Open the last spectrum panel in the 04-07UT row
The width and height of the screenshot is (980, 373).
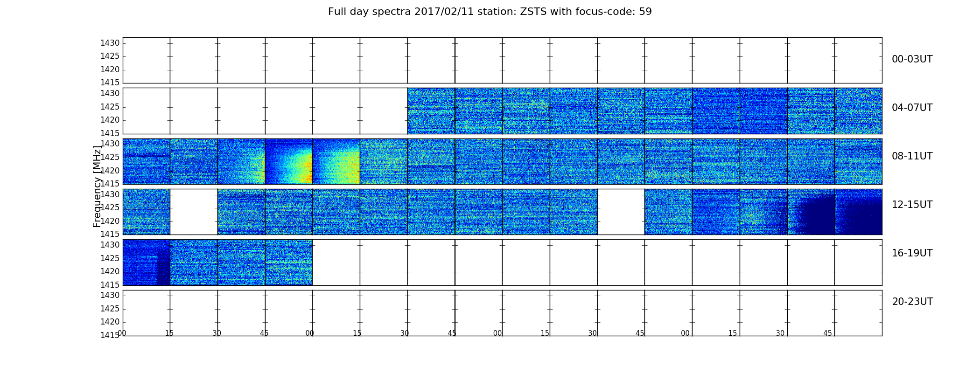pos(858,111)
